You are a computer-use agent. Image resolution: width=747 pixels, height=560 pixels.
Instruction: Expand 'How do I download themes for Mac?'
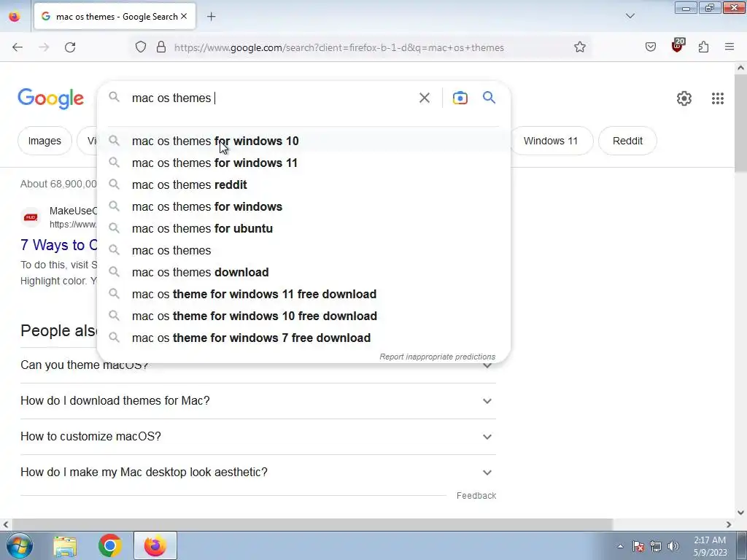[x=258, y=401]
